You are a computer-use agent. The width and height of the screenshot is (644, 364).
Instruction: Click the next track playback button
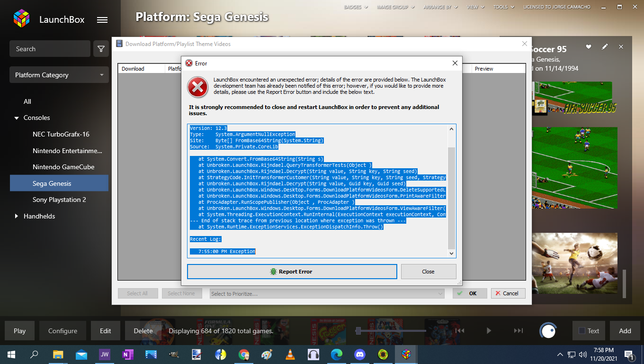(519, 331)
